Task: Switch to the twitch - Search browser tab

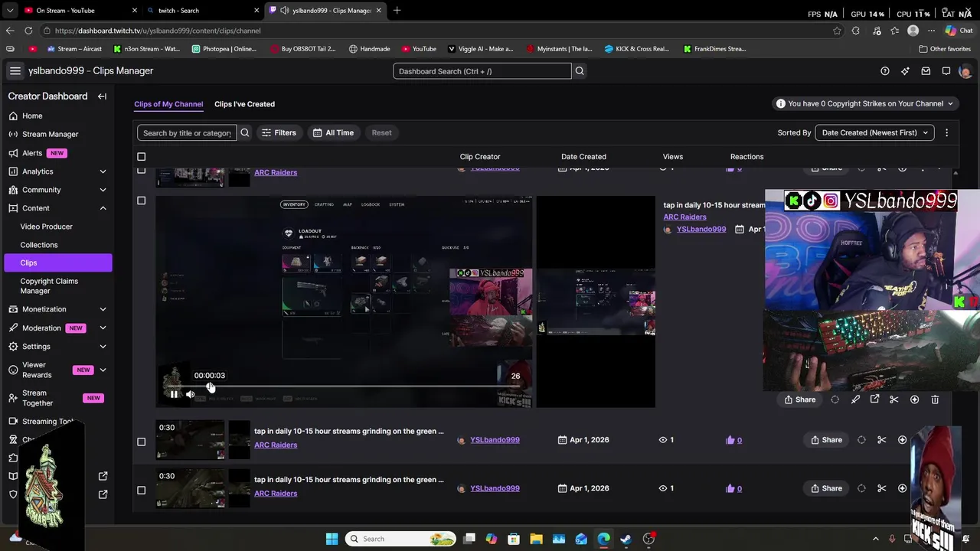Action: point(203,11)
